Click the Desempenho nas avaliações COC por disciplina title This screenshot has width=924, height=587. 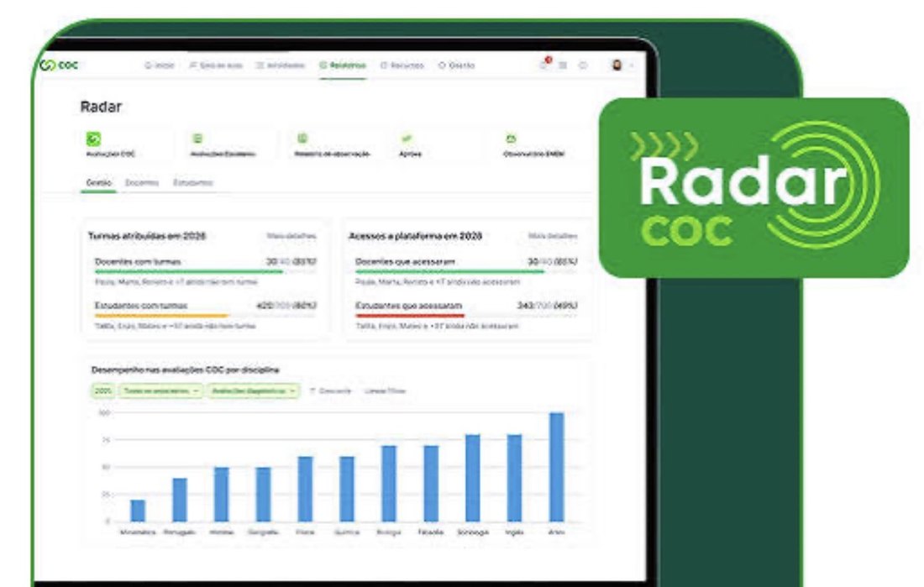[x=185, y=369]
